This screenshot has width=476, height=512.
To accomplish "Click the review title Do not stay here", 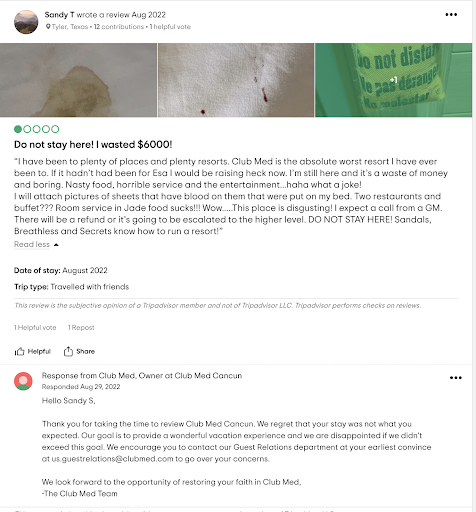I will coord(93,145).
